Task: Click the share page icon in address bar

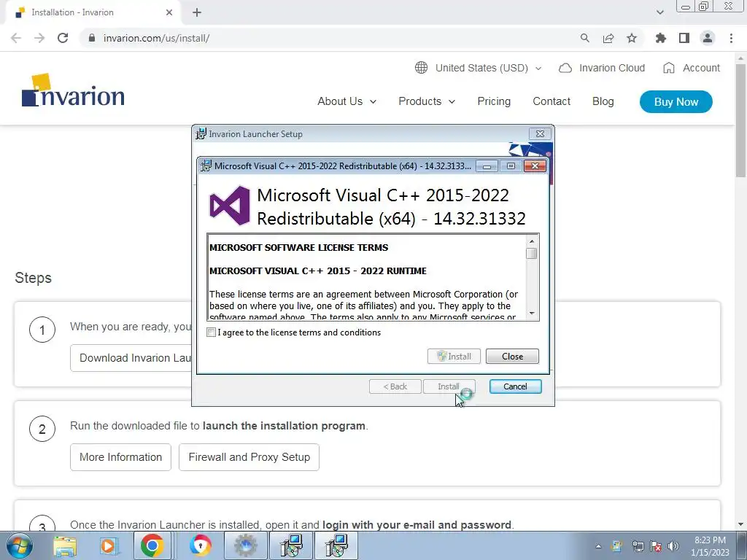Action: [x=608, y=38]
